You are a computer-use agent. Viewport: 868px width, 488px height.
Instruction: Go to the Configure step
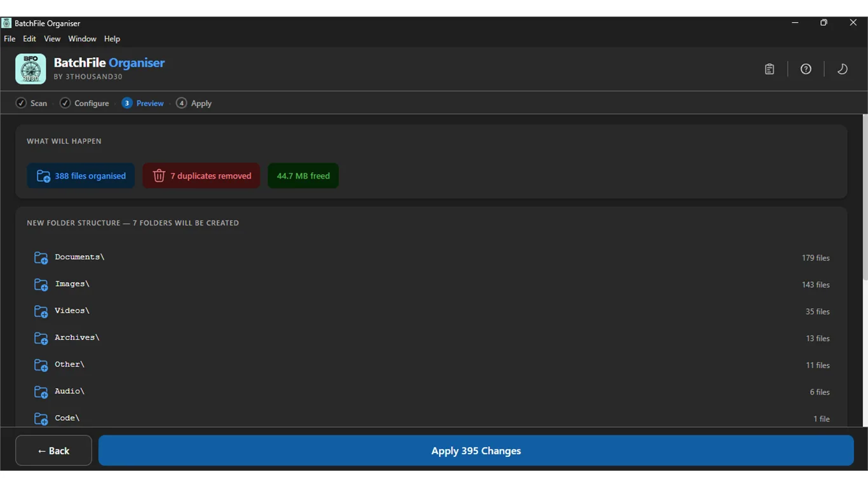click(85, 103)
